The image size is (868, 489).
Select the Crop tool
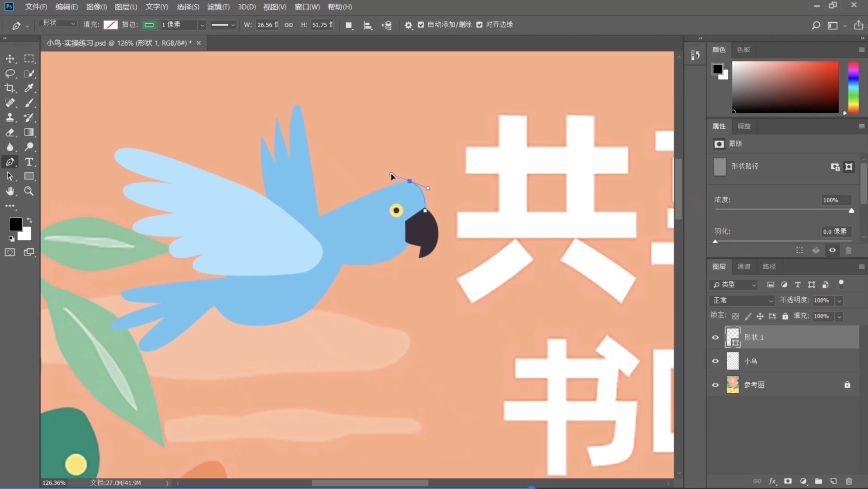pyautogui.click(x=10, y=88)
